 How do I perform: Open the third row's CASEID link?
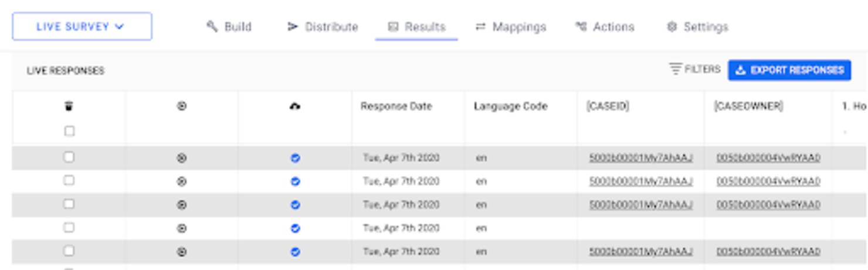click(641, 205)
